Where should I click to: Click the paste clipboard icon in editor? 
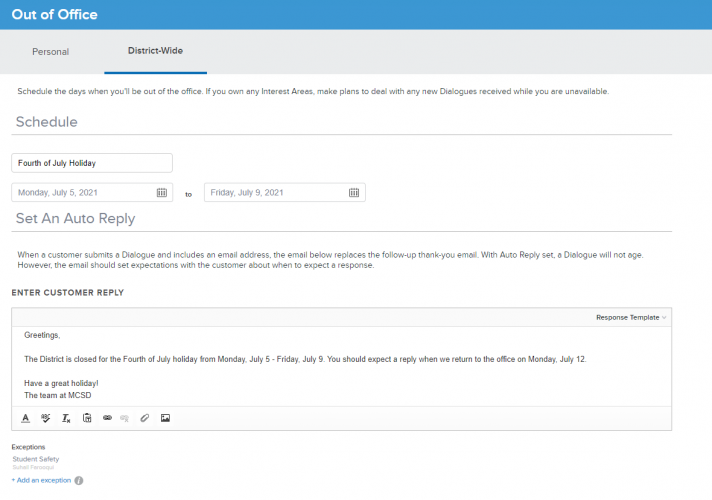click(x=87, y=418)
